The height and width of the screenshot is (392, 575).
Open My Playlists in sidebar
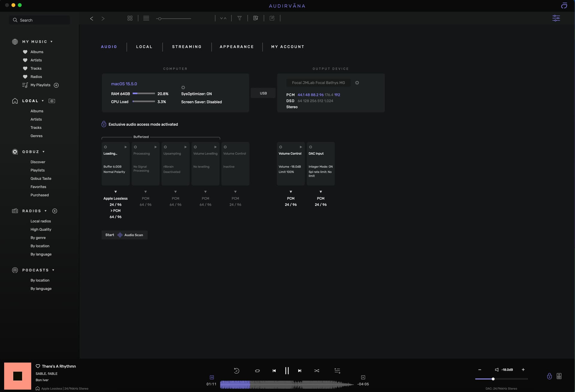tap(40, 85)
